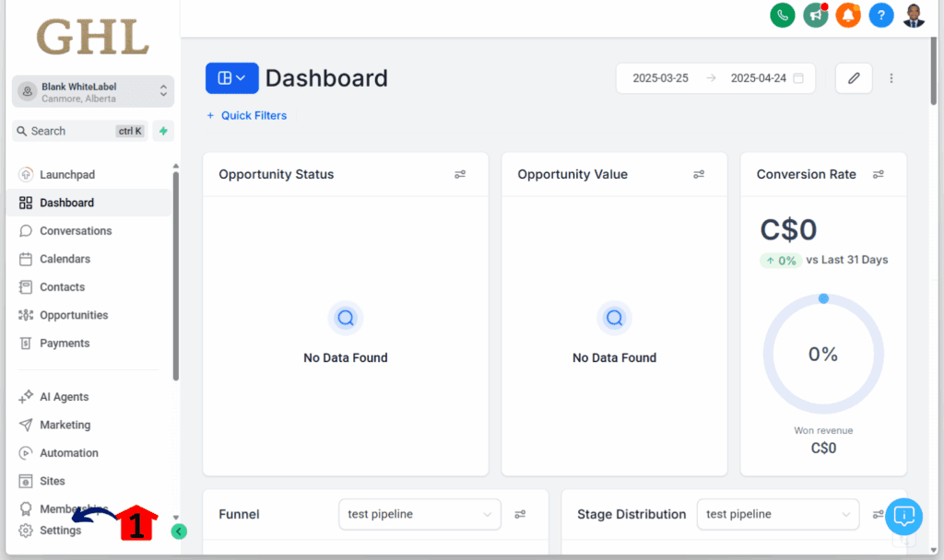
Task: Open Contacts in sidebar
Action: [89, 287]
